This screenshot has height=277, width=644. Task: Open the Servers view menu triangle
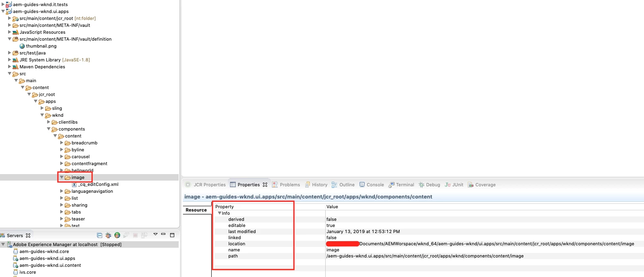point(155,234)
